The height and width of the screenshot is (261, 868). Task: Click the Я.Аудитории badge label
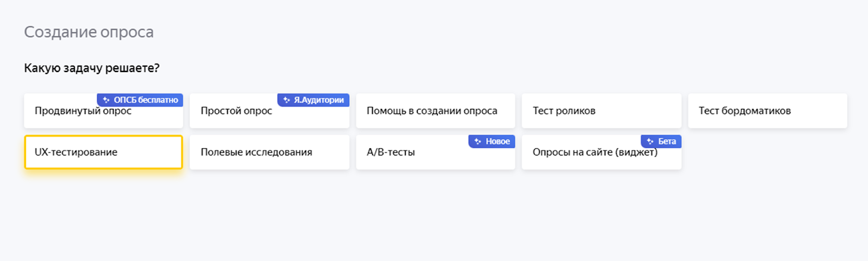click(318, 100)
